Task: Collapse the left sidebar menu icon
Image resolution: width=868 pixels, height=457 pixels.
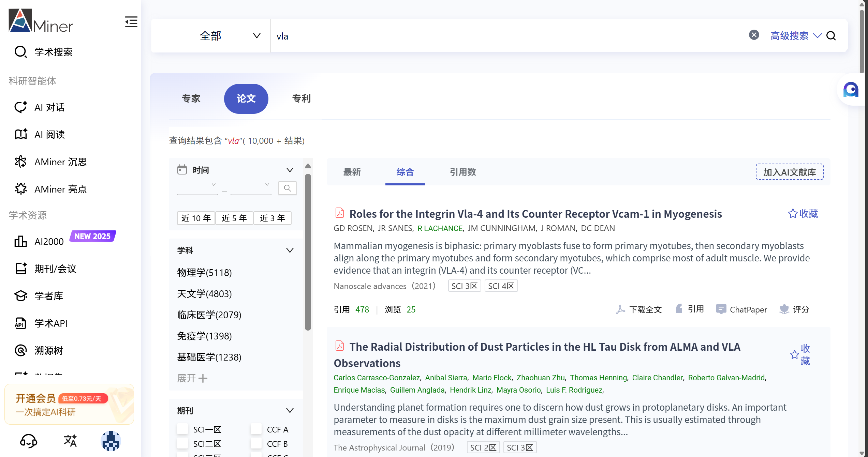Action: tap(131, 22)
